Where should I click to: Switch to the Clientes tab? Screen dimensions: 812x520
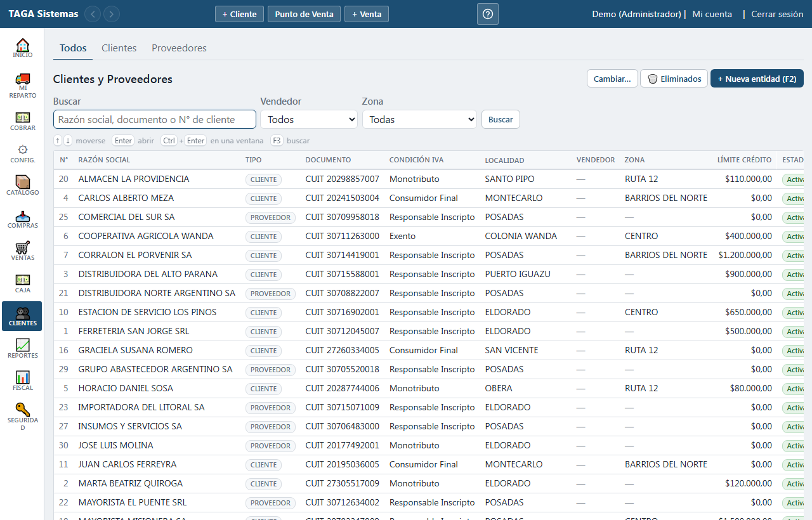pos(119,48)
